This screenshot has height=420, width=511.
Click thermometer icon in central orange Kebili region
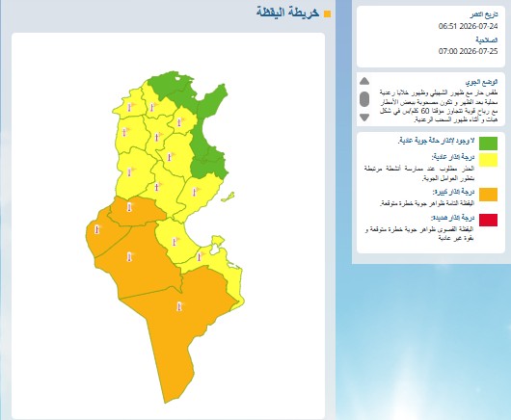coord(129,257)
